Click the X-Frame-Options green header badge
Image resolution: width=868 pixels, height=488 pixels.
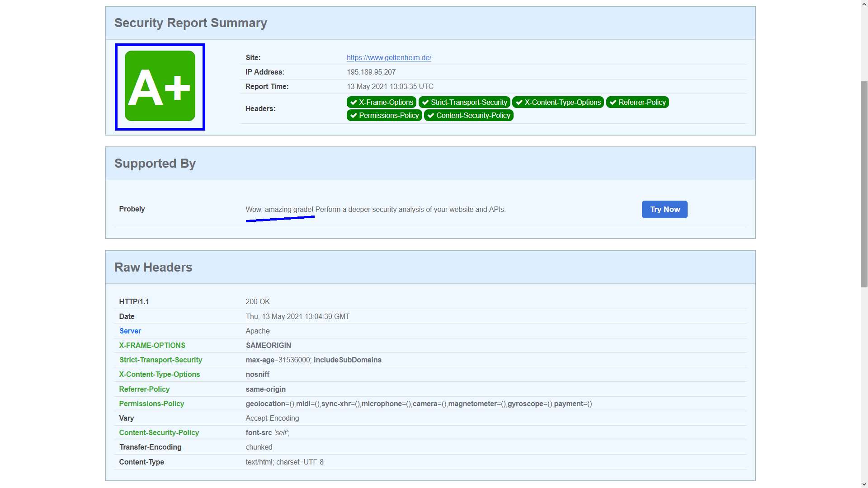tap(381, 103)
